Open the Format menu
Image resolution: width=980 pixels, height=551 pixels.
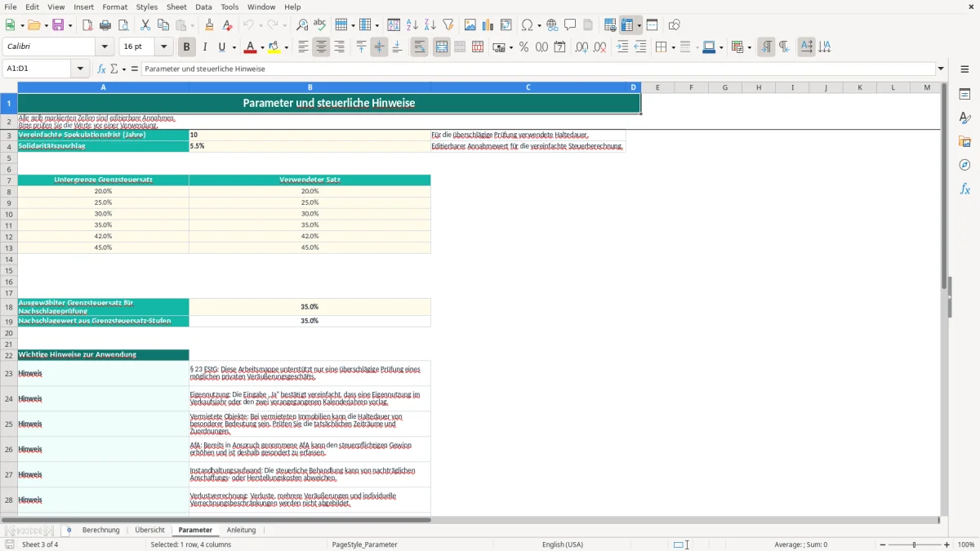(x=114, y=7)
